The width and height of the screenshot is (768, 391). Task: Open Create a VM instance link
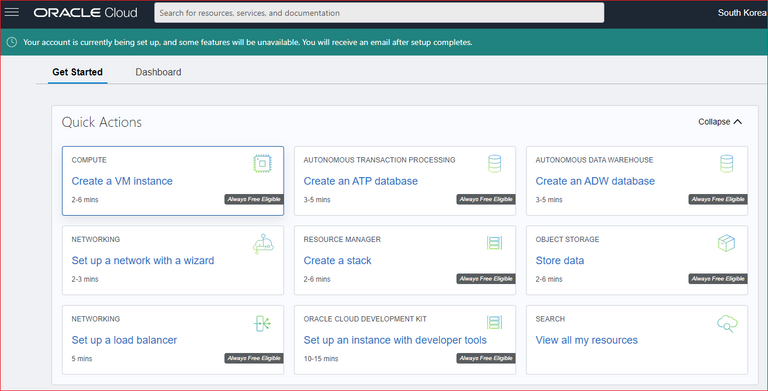[x=122, y=181]
